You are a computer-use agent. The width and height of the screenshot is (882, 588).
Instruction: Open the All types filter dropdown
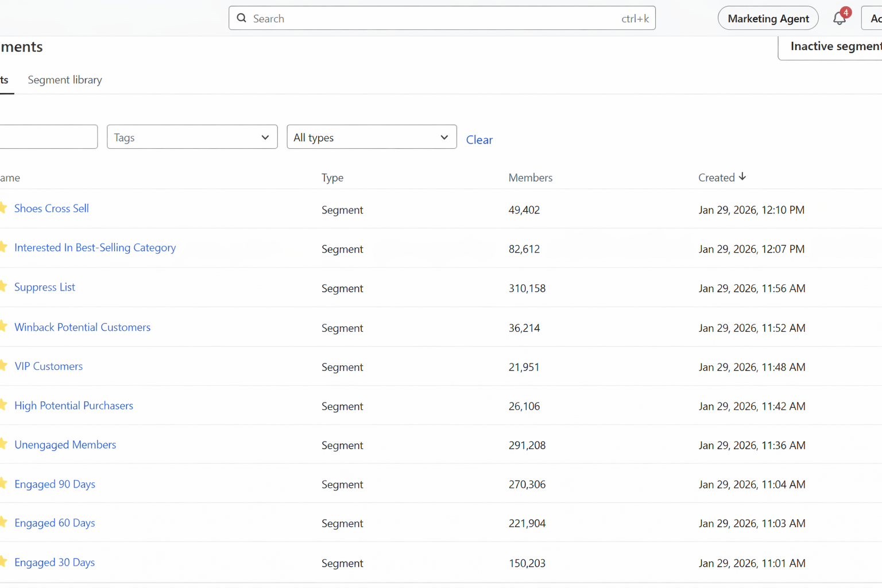[x=371, y=137]
